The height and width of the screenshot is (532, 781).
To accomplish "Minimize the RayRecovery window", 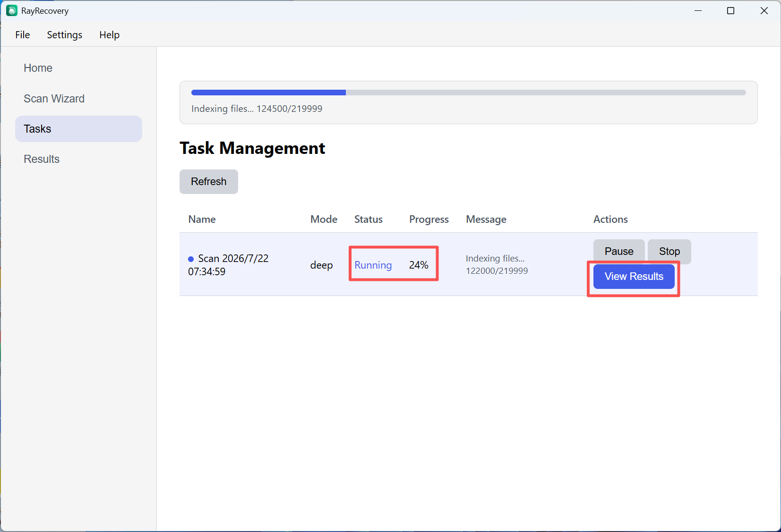I will pyautogui.click(x=698, y=10).
